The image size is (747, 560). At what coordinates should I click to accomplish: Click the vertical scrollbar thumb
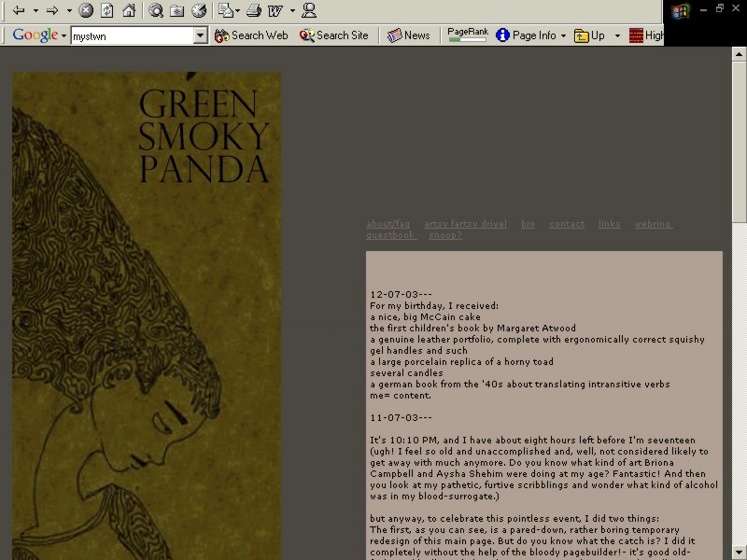click(x=739, y=142)
